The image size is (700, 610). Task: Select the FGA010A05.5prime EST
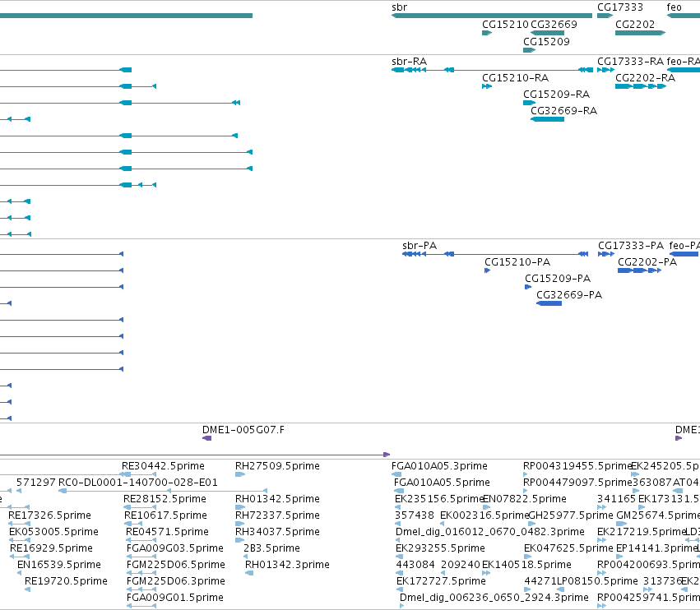coord(399,491)
